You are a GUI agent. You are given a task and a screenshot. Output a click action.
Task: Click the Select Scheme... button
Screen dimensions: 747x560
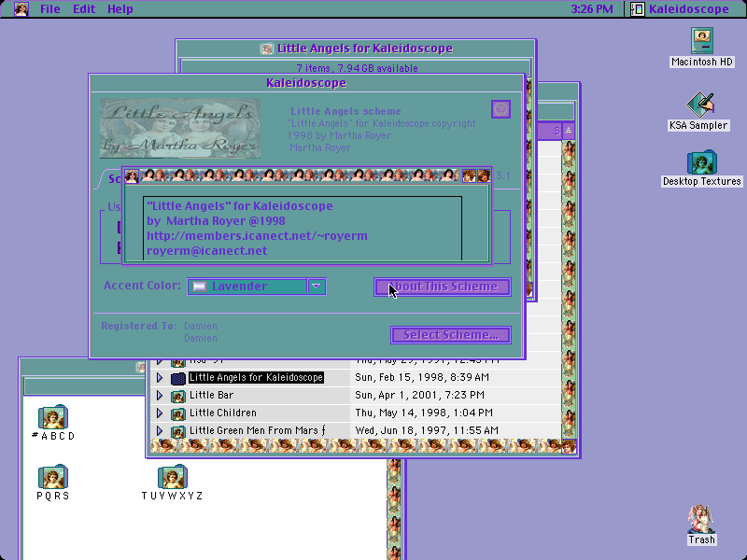(451, 335)
